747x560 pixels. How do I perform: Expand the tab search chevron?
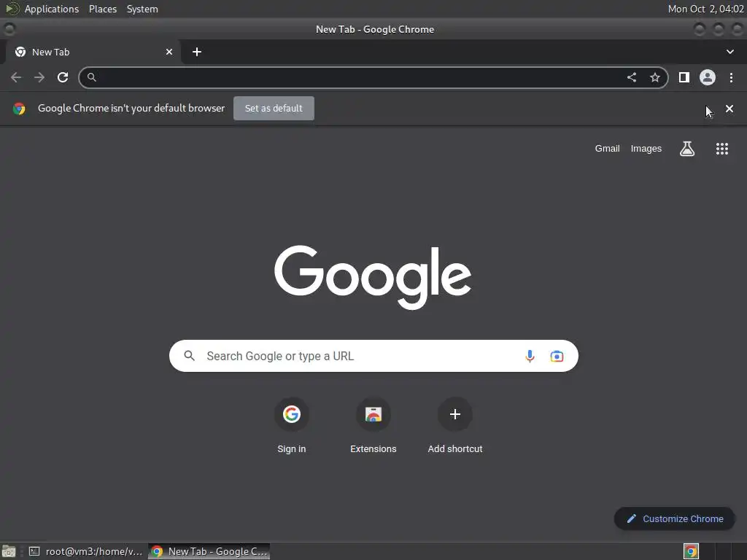[730, 52]
